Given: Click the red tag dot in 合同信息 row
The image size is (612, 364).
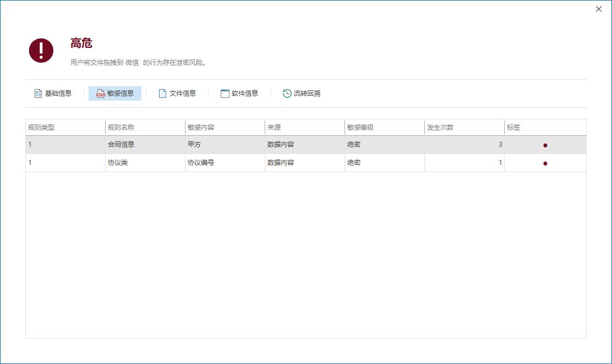Looking at the screenshot, I should 545,145.
